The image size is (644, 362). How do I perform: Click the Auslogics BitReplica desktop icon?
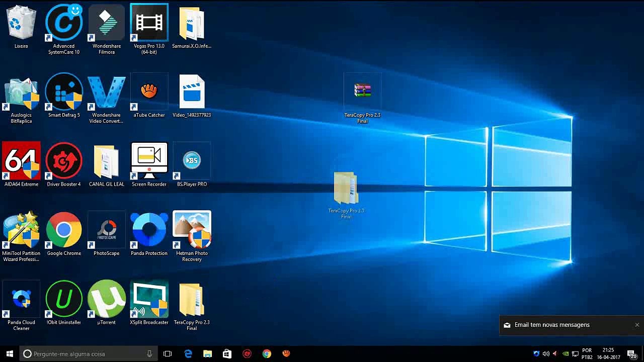click(21, 99)
